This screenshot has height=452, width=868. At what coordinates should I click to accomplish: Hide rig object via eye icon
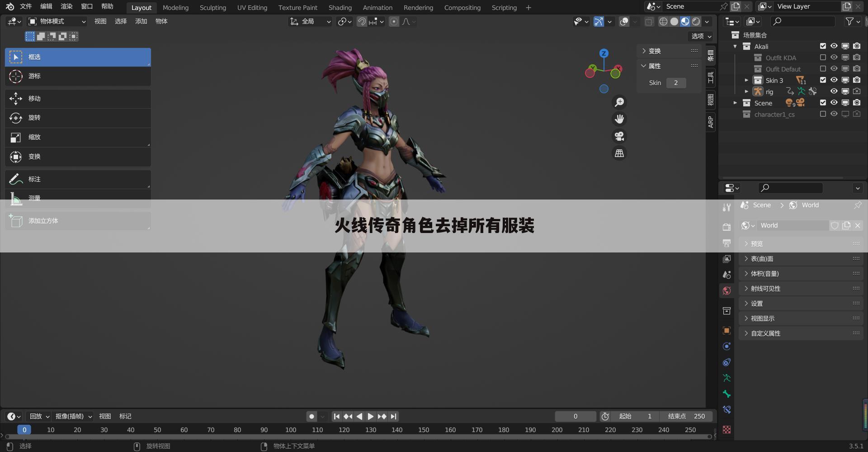[834, 91]
